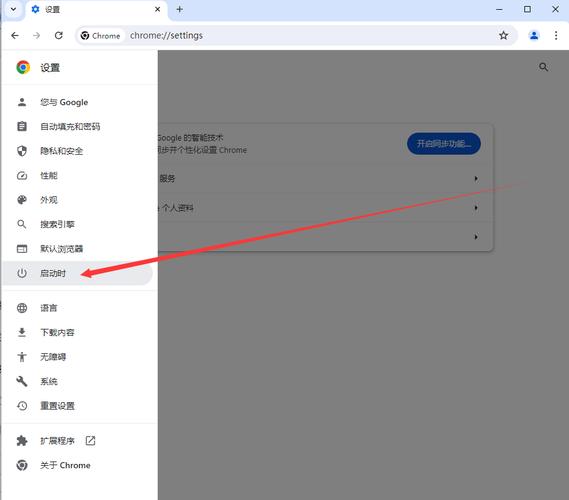Image resolution: width=569 pixels, height=500 pixels.
Task: Go back to the previous page
Action: tap(15, 36)
